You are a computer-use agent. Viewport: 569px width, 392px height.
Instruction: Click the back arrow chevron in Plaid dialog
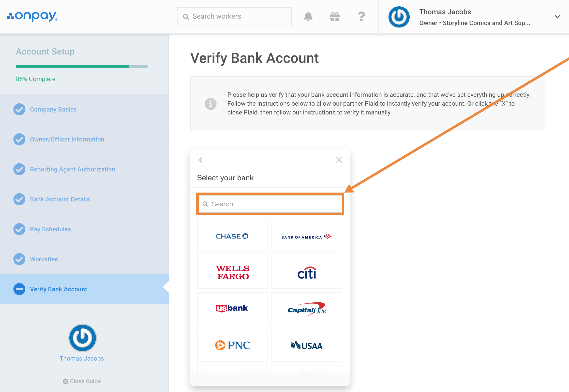(201, 160)
